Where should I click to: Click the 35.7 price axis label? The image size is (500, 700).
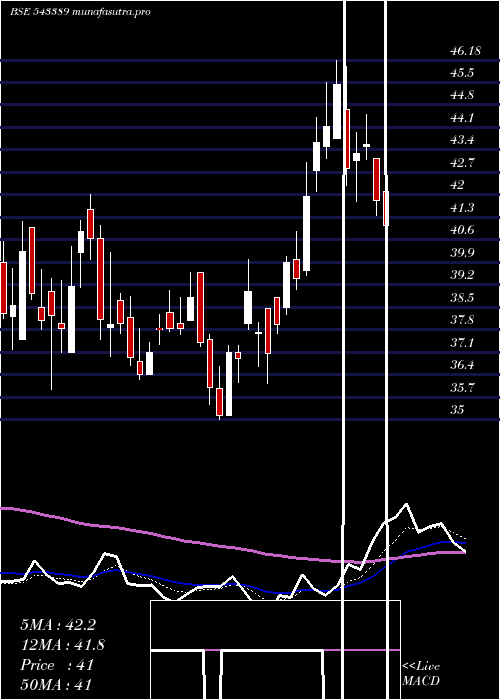[x=462, y=388]
